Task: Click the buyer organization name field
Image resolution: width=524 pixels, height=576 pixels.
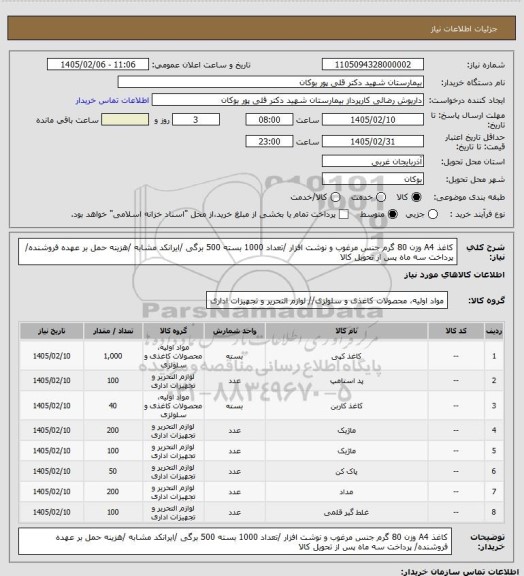Action: [270, 82]
